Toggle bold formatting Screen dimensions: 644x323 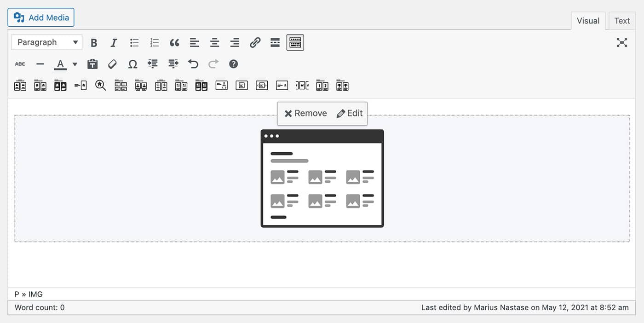[94, 43]
